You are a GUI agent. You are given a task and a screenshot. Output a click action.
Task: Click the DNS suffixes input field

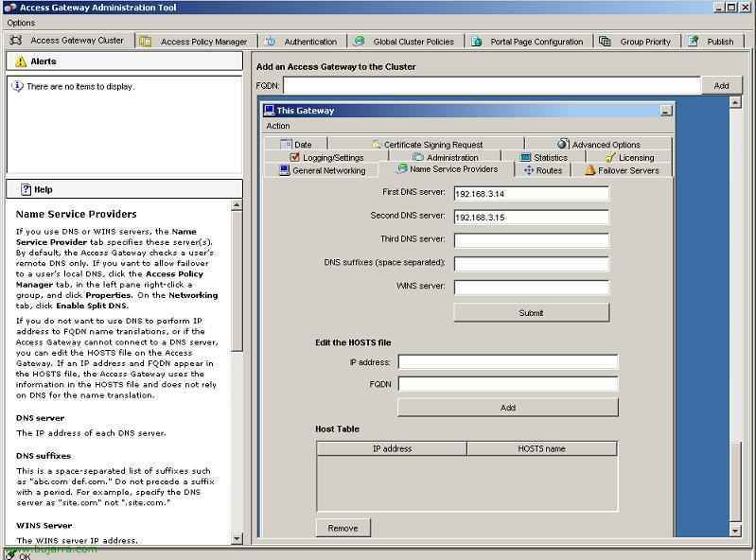[532, 264]
